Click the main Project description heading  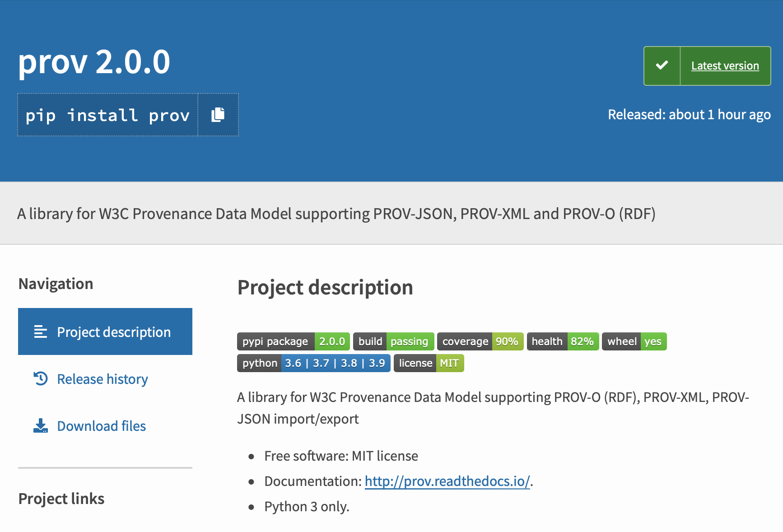click(x=325, y=288)
